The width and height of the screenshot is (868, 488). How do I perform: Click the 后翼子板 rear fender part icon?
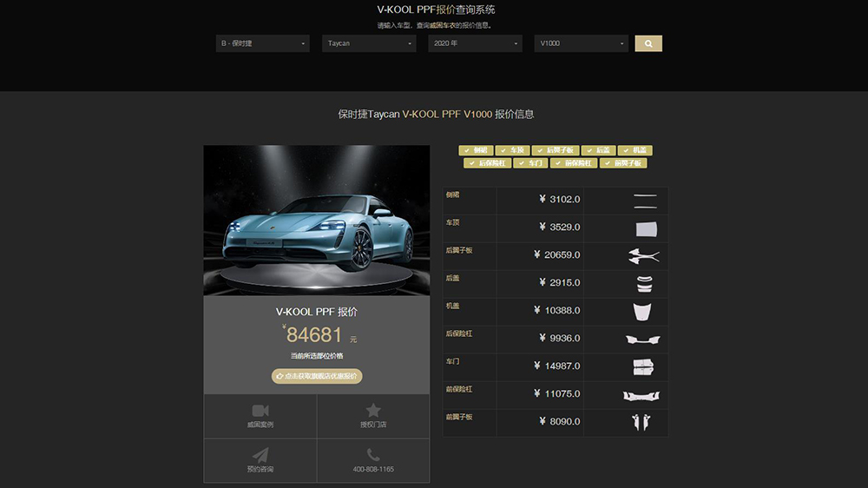(644, 256)
